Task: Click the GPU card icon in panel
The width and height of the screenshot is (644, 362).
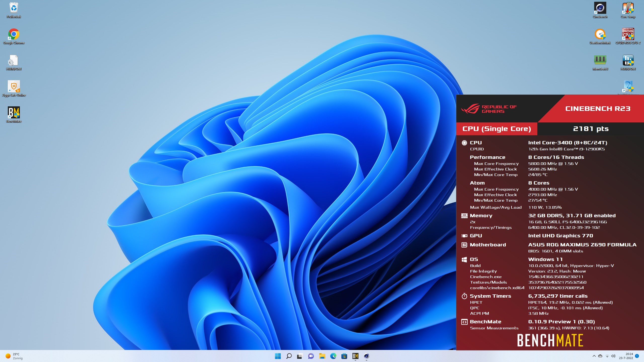Action: pos(464,236)
